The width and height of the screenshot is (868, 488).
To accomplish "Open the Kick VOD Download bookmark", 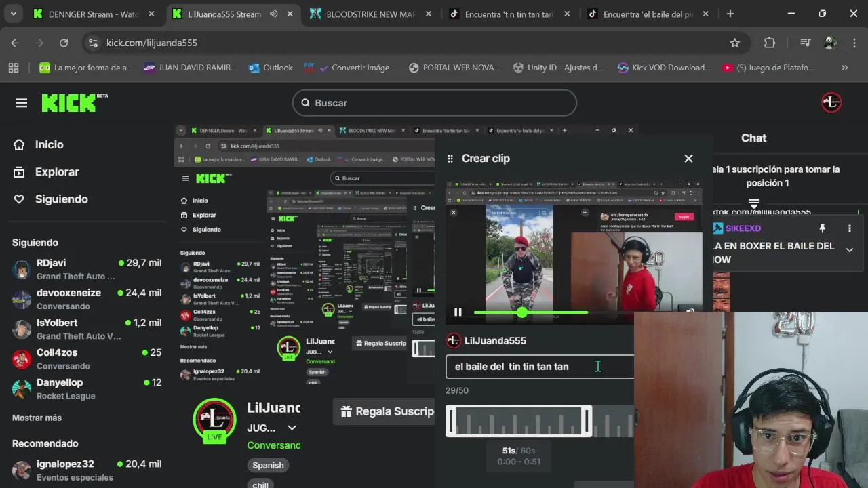I will click(x=664, y=68).
